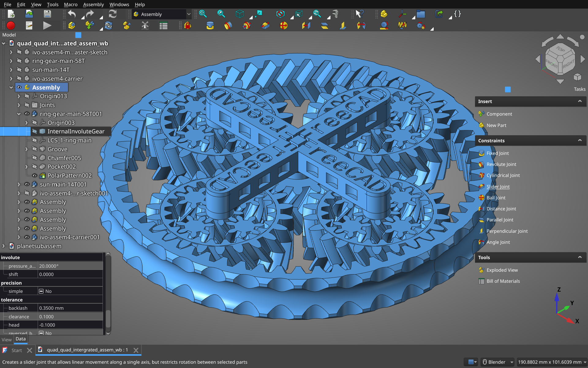Toggle the simple precision No checkbox
Screen dimensions: 588x368
click(41, 291)
